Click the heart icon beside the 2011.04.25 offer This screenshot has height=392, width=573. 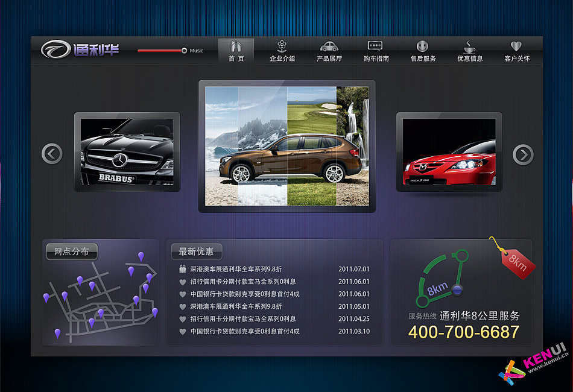point(183,319)
